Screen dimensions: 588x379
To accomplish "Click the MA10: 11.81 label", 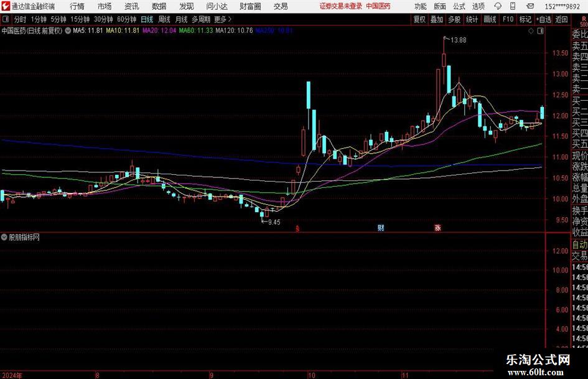I will click(123, 30).
